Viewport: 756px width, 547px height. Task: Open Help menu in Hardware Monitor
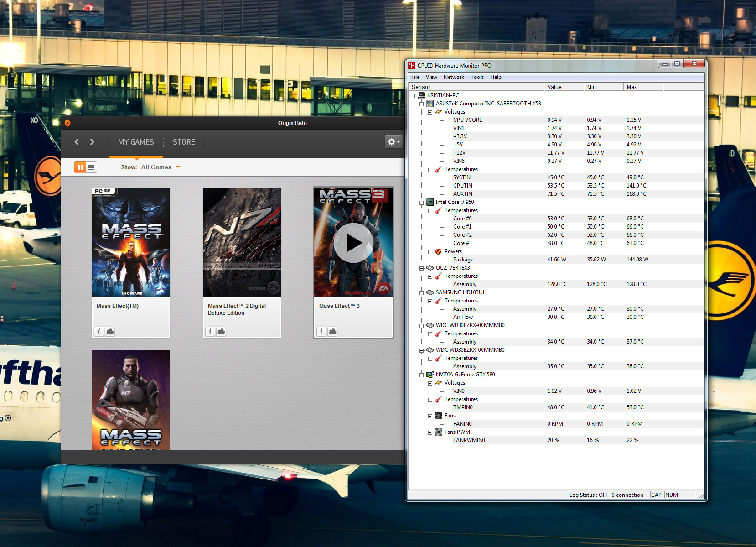point(496,77)
